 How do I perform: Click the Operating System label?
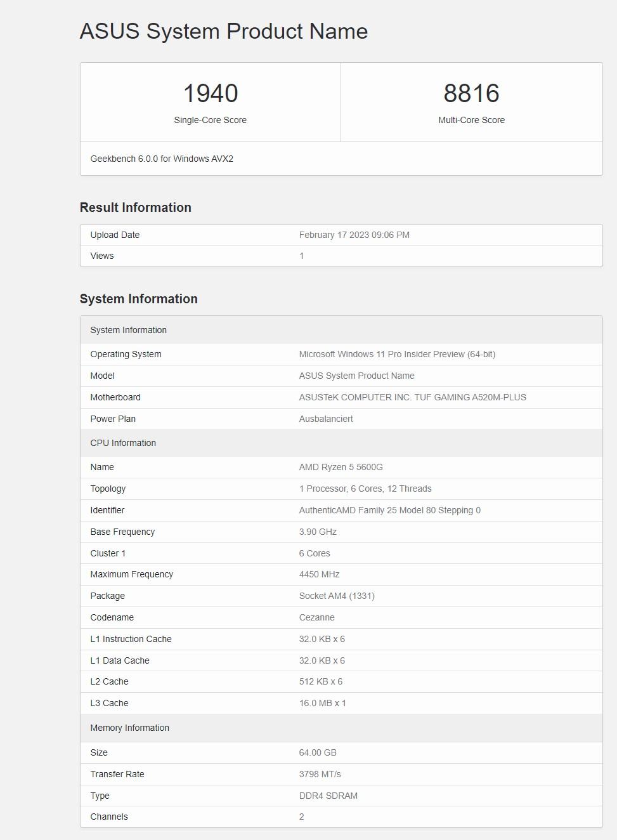126,354
